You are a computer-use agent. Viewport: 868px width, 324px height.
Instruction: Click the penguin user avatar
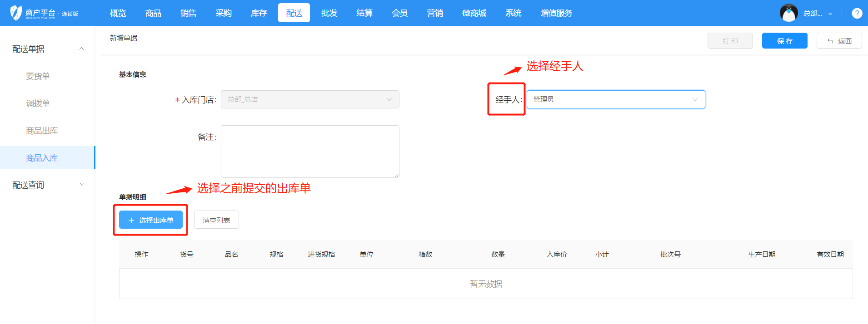coord(788,13)
